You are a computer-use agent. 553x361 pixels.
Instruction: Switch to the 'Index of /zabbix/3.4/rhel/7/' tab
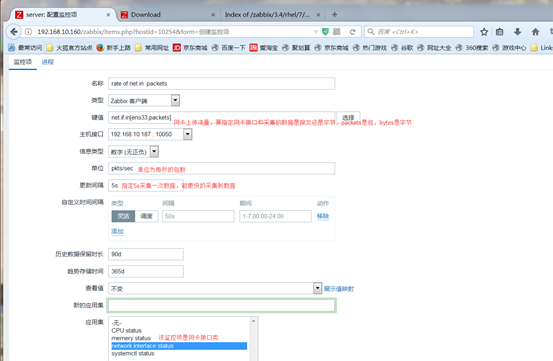tap(272, 15)
